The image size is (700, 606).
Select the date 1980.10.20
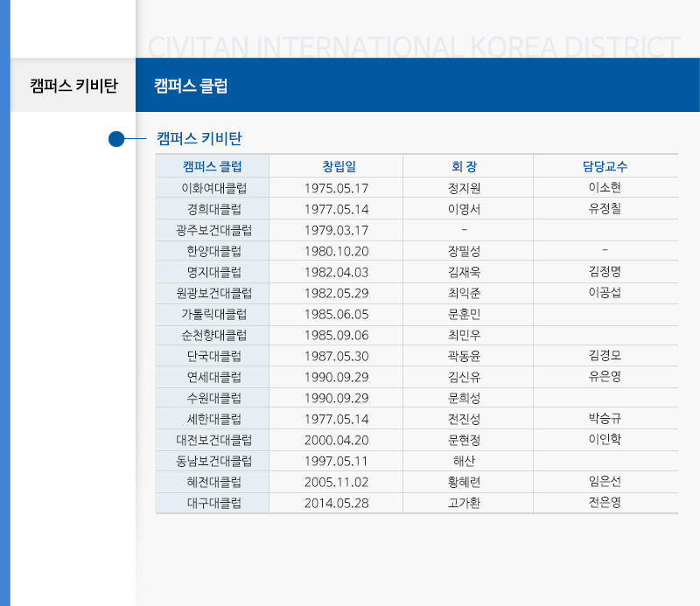337,251
